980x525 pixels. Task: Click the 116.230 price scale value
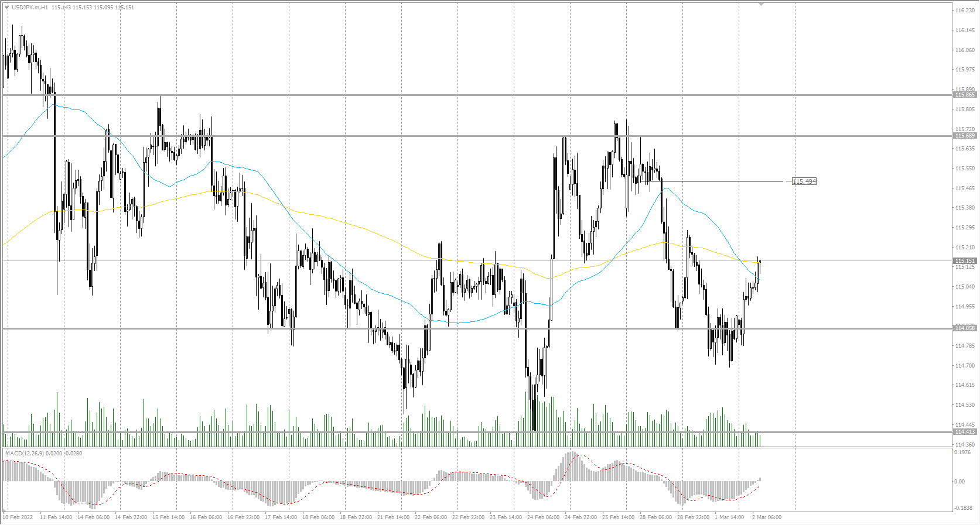[965, 11]
